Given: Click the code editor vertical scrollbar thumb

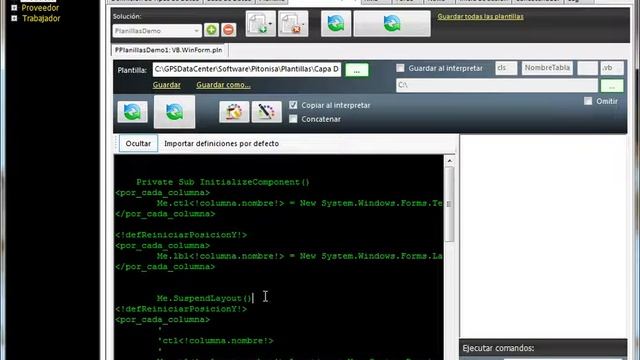Looking at the screenshot, I should coord(449,204).
